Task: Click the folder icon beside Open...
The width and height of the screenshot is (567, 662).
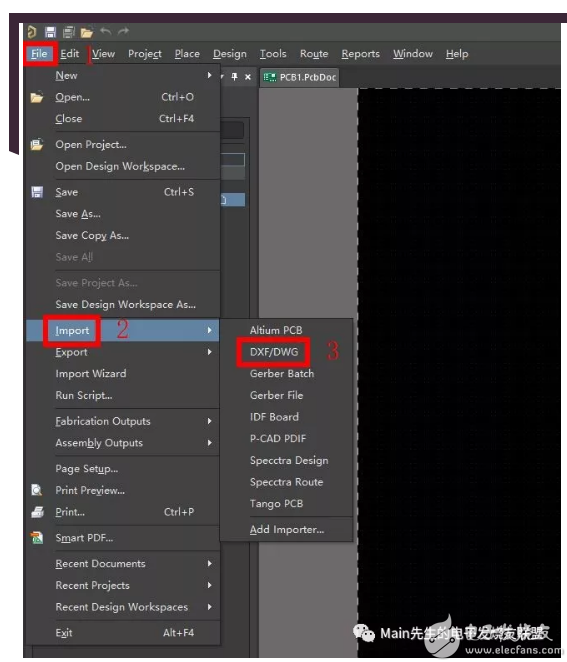Action: point(37,98)
